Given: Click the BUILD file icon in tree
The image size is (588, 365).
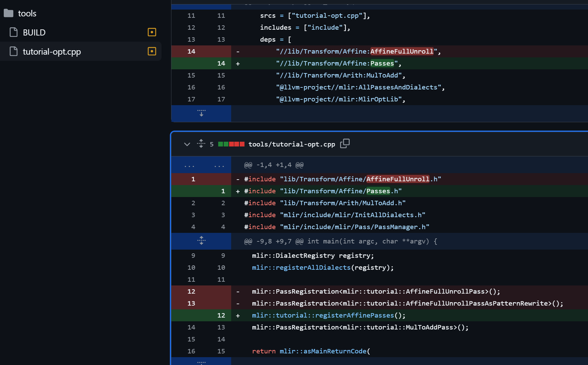Looking at the screenshot, I should coord(13,32).
